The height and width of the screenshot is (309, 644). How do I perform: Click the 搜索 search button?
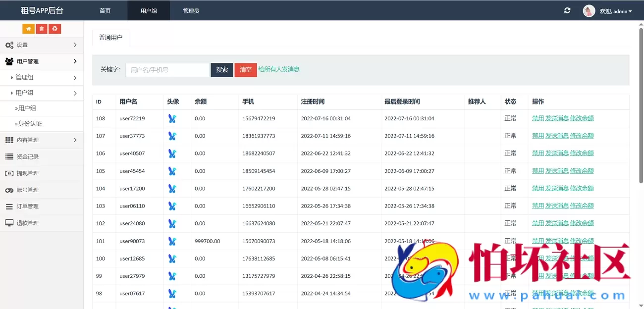click(221, 70)
